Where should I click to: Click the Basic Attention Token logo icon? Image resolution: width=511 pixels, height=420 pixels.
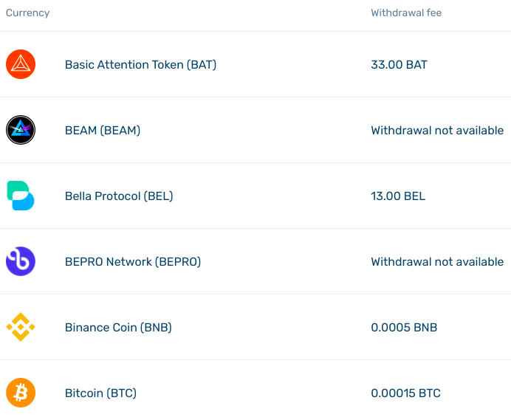[x=21, y=64]
